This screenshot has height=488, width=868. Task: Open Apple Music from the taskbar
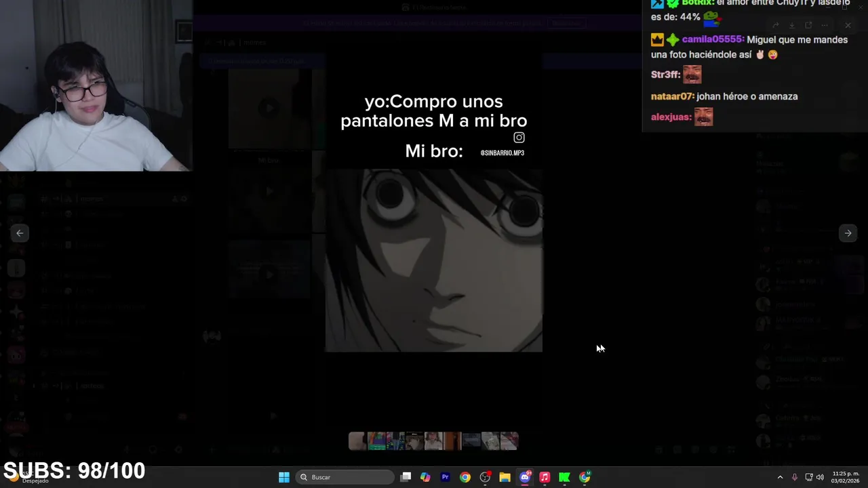(545, 477)
